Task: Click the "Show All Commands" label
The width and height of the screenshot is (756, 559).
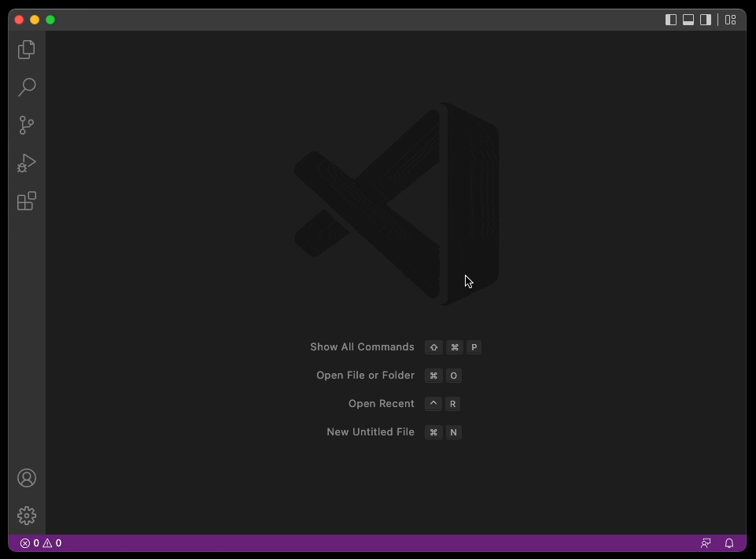Action: coord(362,347)
